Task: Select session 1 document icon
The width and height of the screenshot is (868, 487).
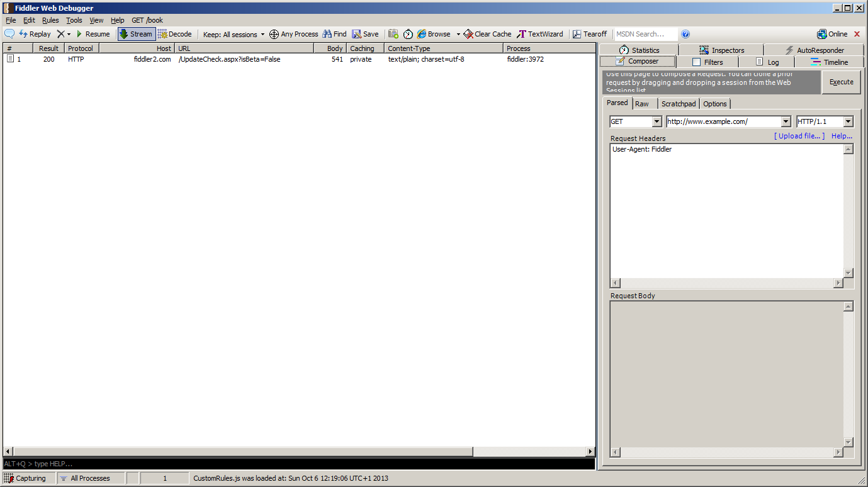Action: coord(10,59)
